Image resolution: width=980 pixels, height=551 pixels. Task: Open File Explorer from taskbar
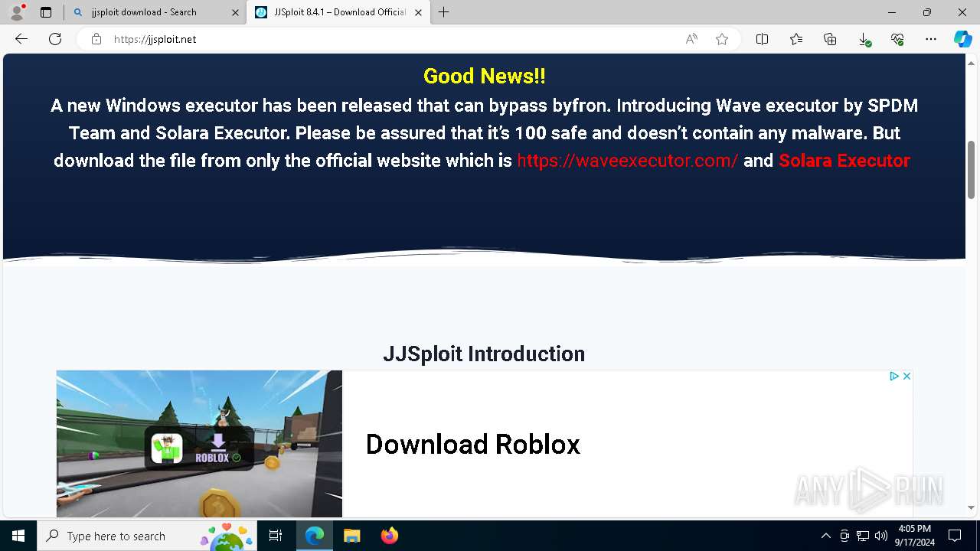pos(351,536)
